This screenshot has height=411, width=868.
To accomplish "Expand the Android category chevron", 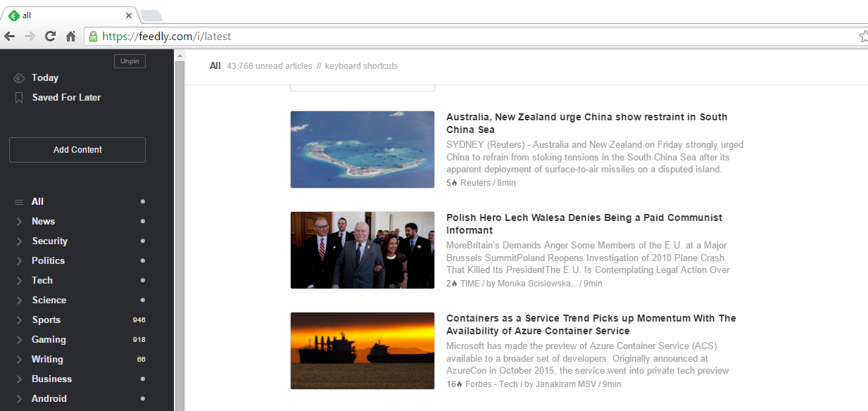I will [x=19, y=399].
